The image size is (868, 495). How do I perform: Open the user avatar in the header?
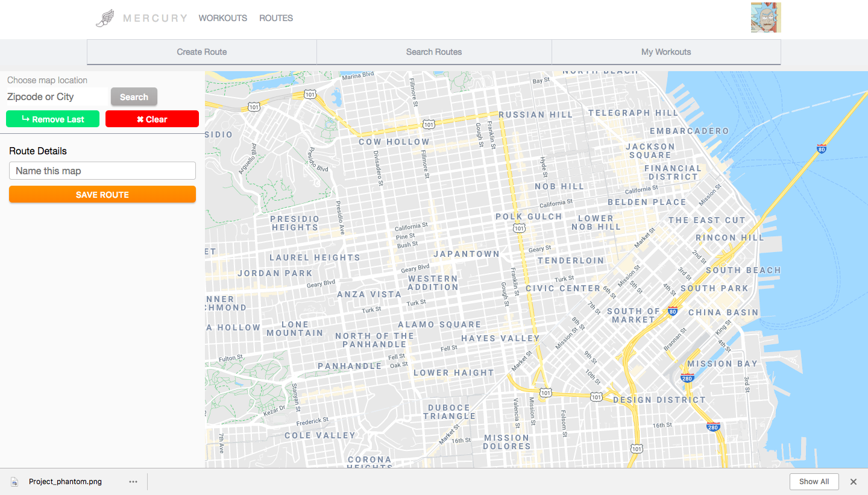(x=766, y=17)
